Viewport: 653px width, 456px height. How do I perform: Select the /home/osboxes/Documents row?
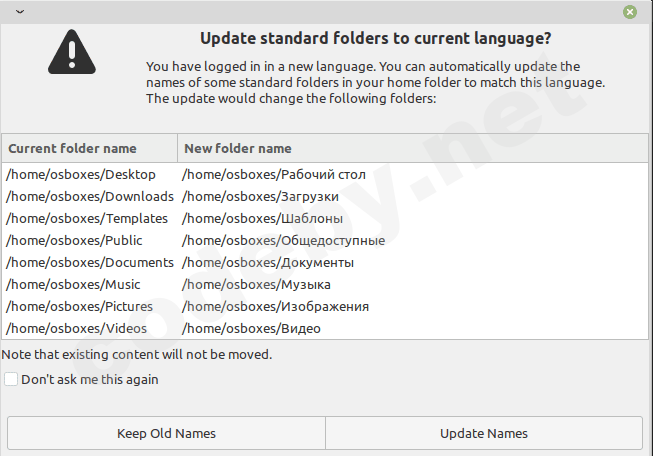tap(90, 263)
